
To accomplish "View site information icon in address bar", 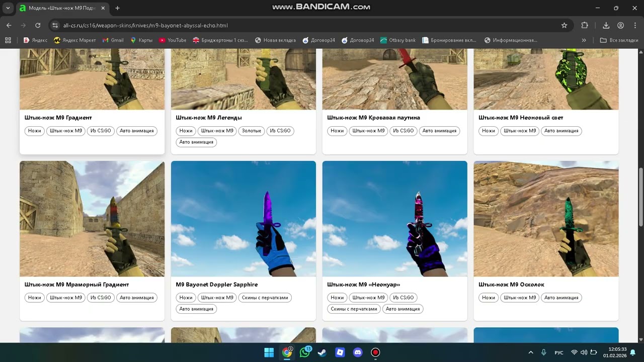I will (x=55, y=25).
